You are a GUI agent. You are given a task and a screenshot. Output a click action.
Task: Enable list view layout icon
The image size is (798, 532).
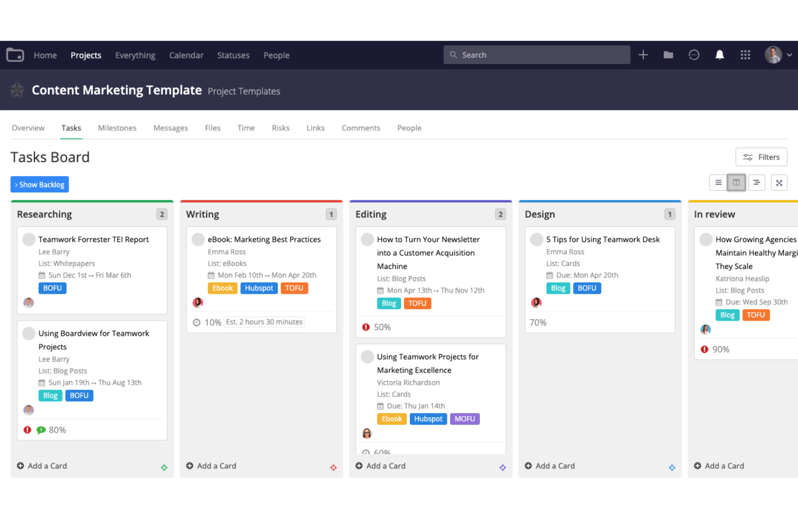coord(718,182)
